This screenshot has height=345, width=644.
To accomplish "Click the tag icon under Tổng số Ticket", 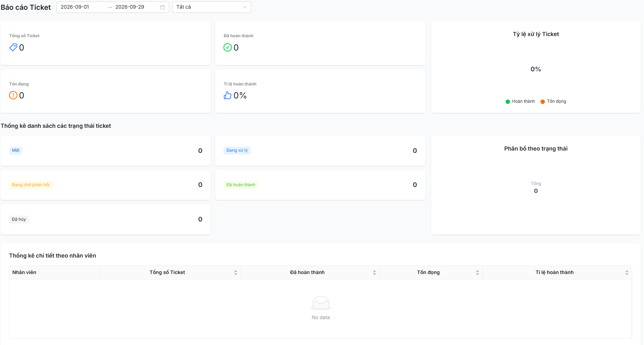I will [x=13, y=47].
